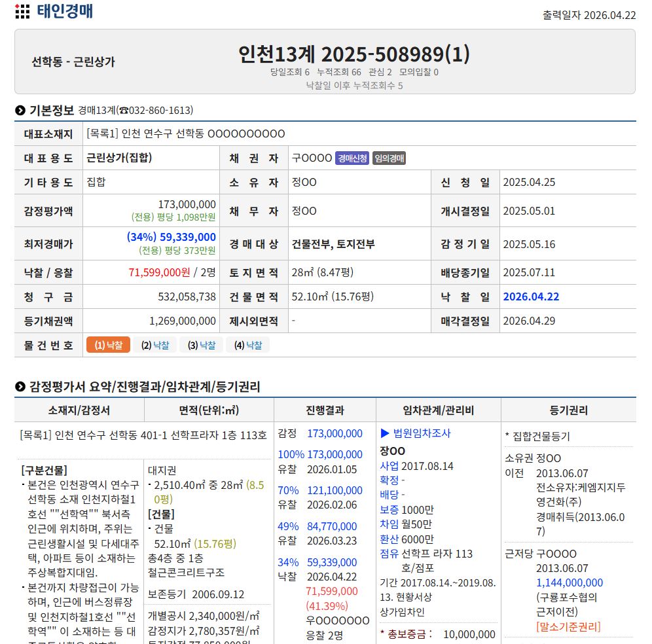
Task: Click the 낙찰일 date 2026.04.22
Action: [x=531, y=296]
